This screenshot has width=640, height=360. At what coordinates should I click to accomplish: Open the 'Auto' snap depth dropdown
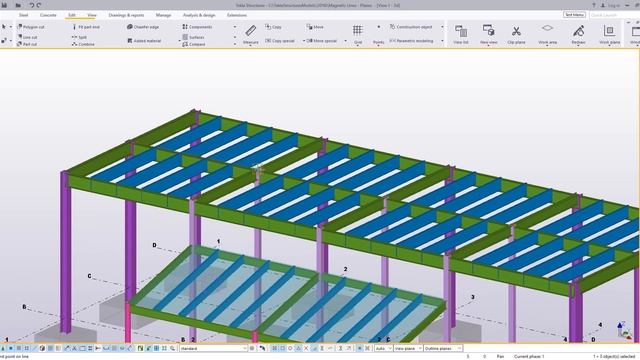click(x=384, y=348)
